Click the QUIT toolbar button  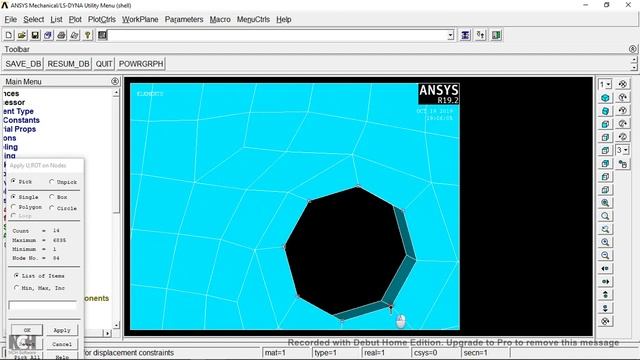(x=104, y=64)
